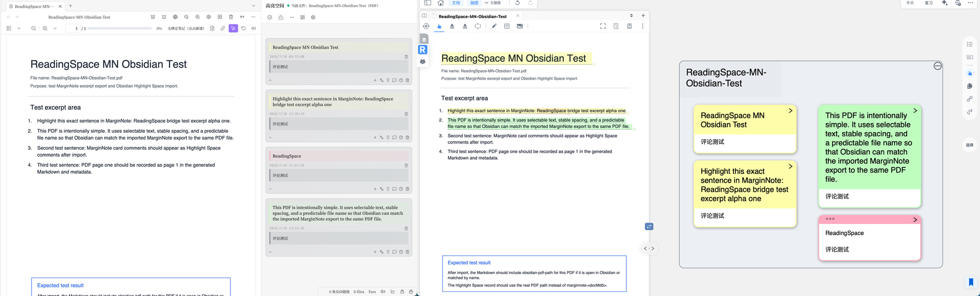Enter fullscreen with the corner brackets icon
The image size is (980, 296).
603,26
